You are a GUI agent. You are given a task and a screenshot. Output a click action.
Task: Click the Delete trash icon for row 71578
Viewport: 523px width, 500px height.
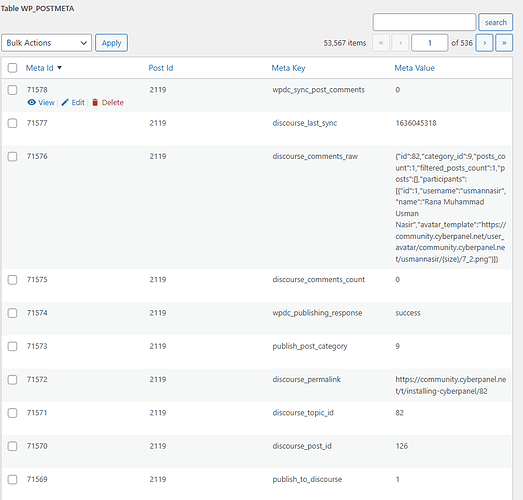tap(95, 102)
